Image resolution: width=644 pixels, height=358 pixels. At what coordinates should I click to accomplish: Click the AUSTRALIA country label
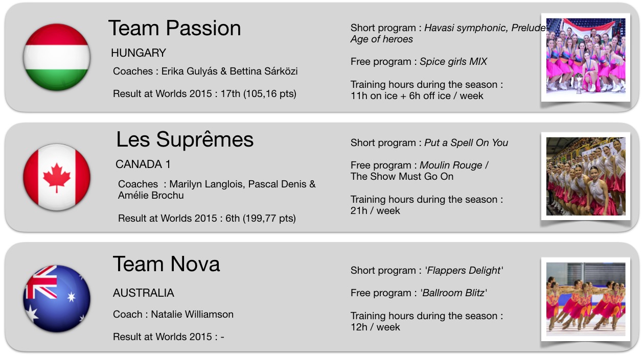pyautogui.click(x=144, y=293)
